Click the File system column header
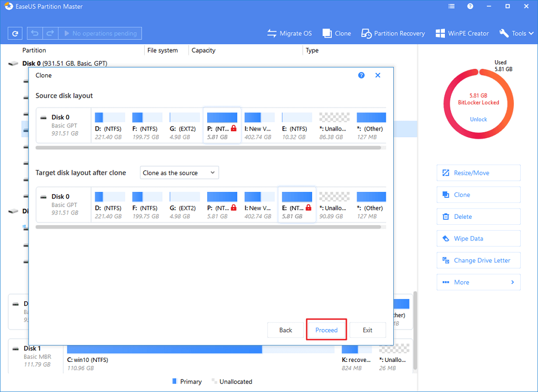 pos(162,50)
